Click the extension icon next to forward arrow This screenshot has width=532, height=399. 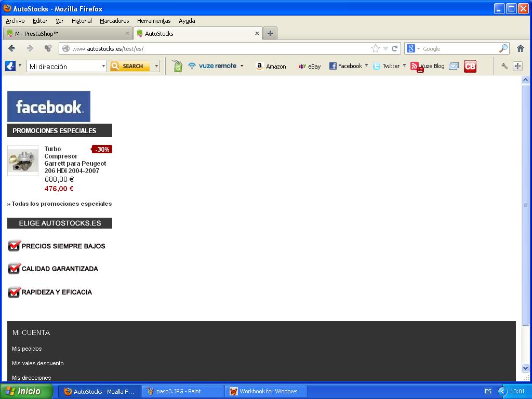pos(48,48)
